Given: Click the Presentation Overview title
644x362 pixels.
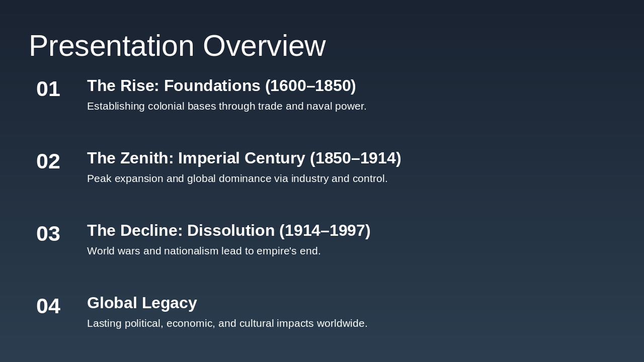Looking at the screenshot, I should 177,46.
